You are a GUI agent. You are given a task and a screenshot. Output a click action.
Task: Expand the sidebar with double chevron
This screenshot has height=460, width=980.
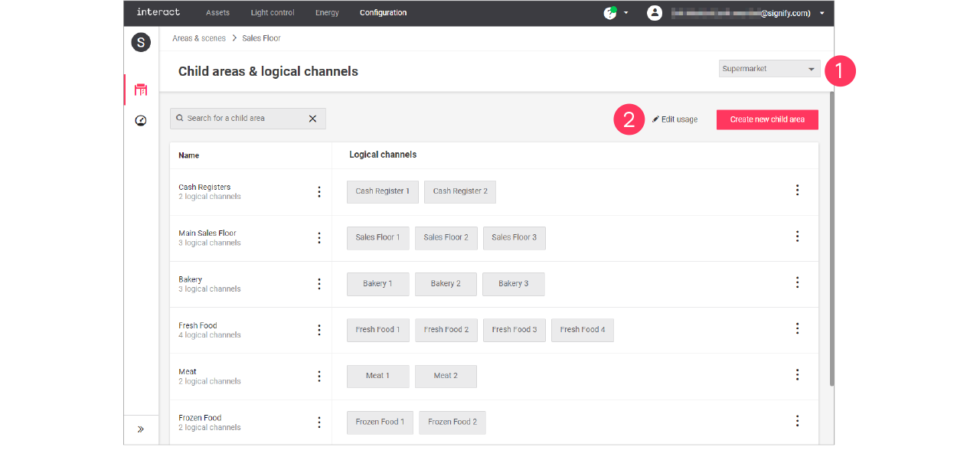point(141,429)
